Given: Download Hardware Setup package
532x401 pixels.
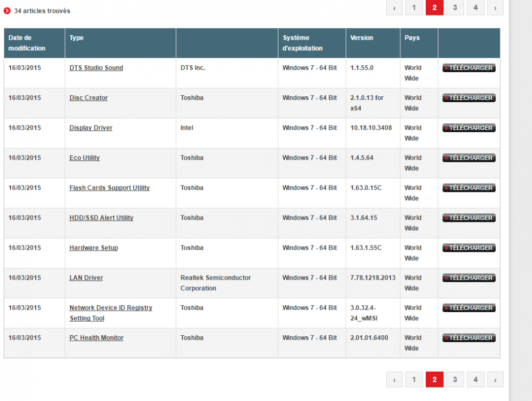Looking at the screenshot, I should pyautogui.click(x=469, y=248).
